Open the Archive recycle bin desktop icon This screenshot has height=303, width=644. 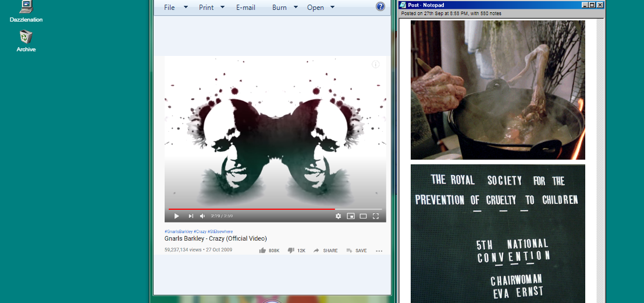(26, 41)
